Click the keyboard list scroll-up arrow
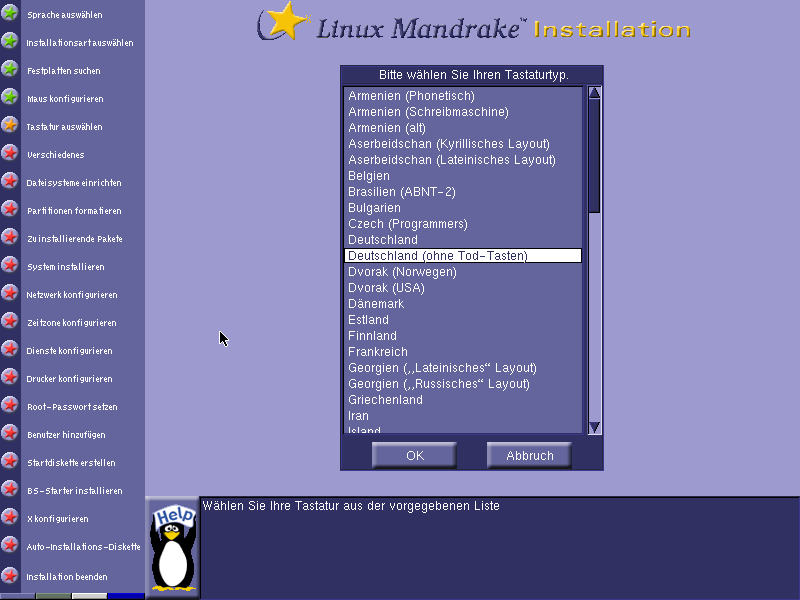This screenshot has width=800, height=600. point(594,92)
